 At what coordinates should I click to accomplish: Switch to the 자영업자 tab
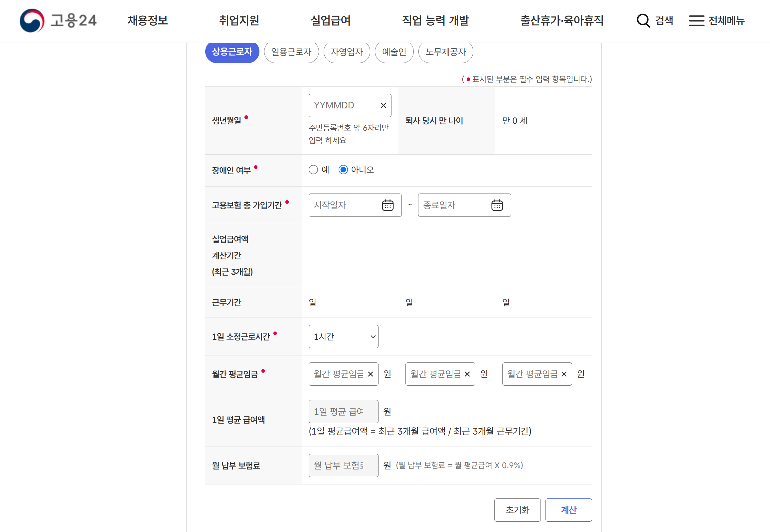pos(347,52)
